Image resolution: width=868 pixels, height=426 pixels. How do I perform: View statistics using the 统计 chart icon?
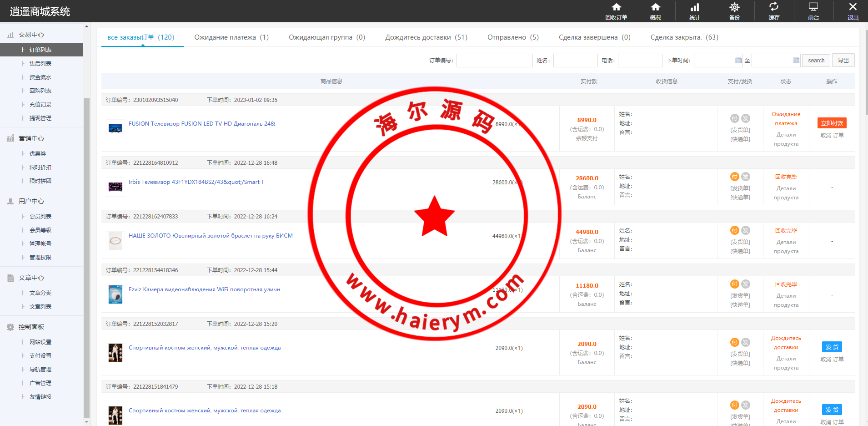(694, 10)
